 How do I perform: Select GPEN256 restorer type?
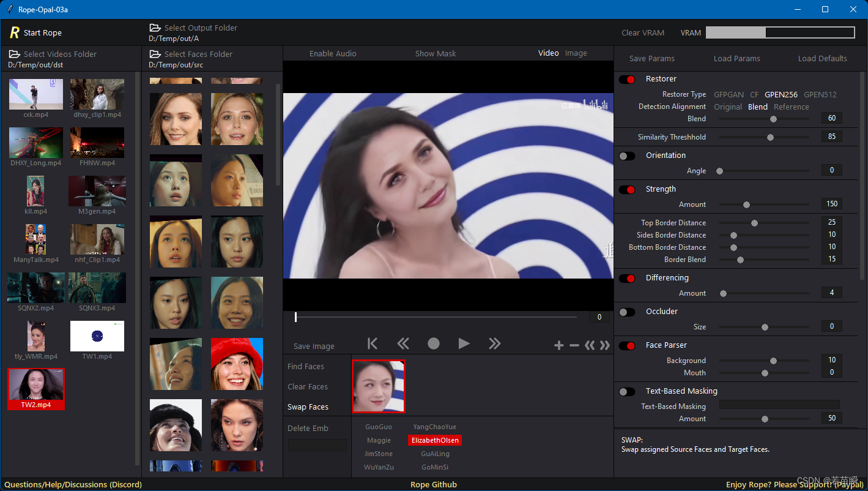[781, 94]
